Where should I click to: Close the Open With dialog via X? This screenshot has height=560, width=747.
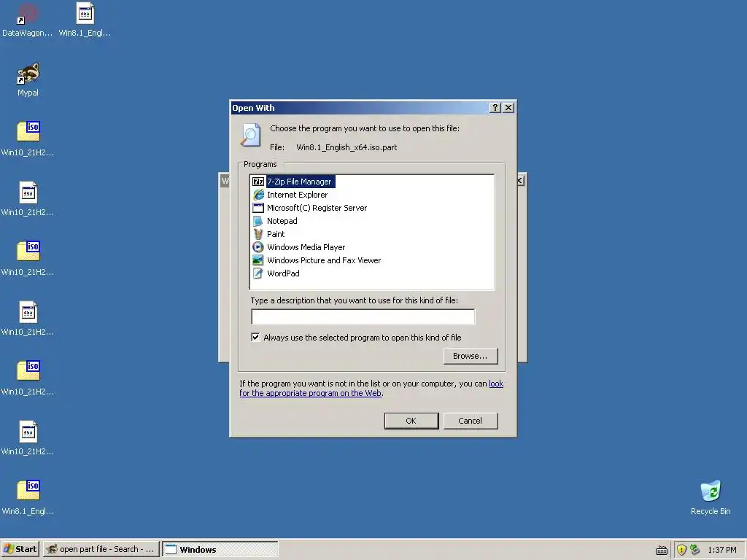pyautogui.click(x=508, y=108)
